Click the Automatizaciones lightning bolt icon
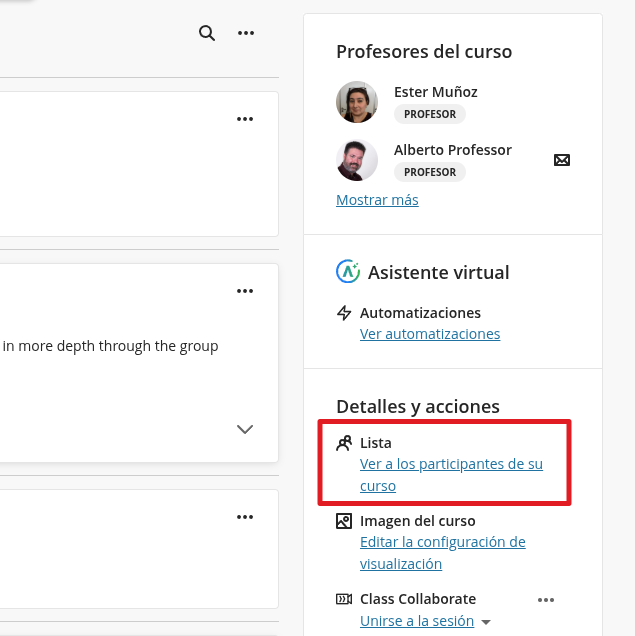This screenshot has width=635, height=636. point(344,313)
